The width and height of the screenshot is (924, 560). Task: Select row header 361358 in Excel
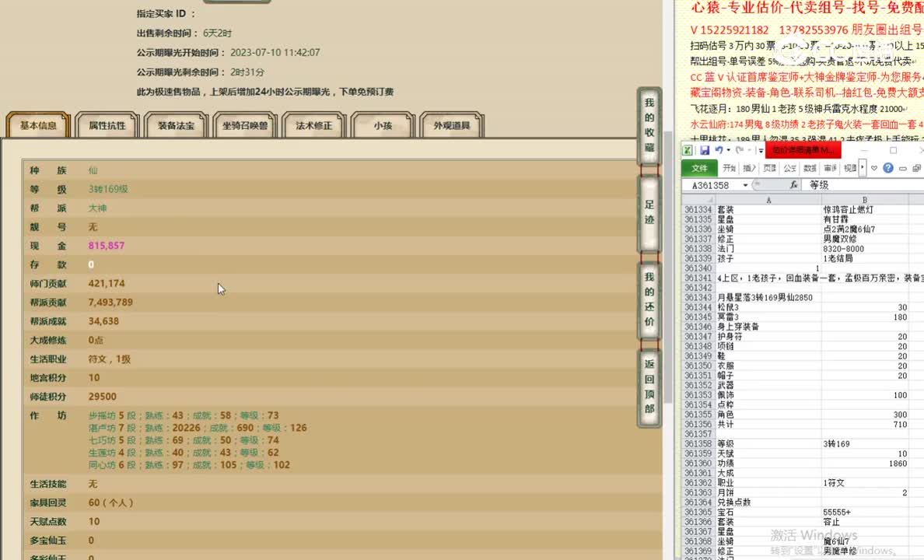pos(698,444)
